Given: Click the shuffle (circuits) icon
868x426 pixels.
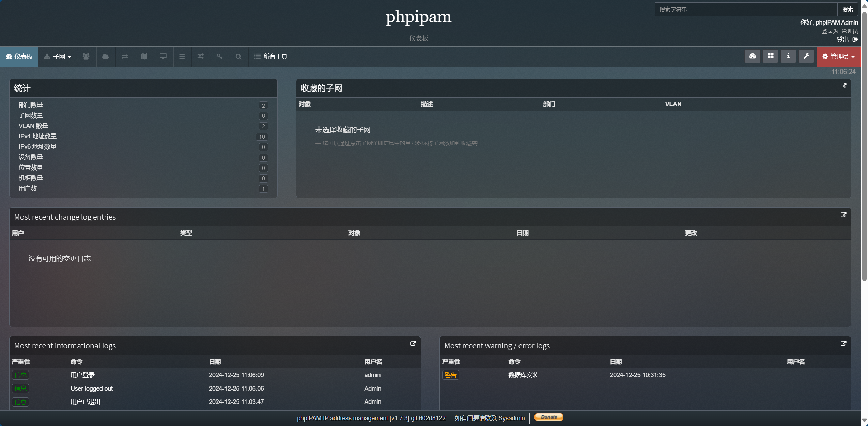Looking at the screenshot, I should [201, 56].
